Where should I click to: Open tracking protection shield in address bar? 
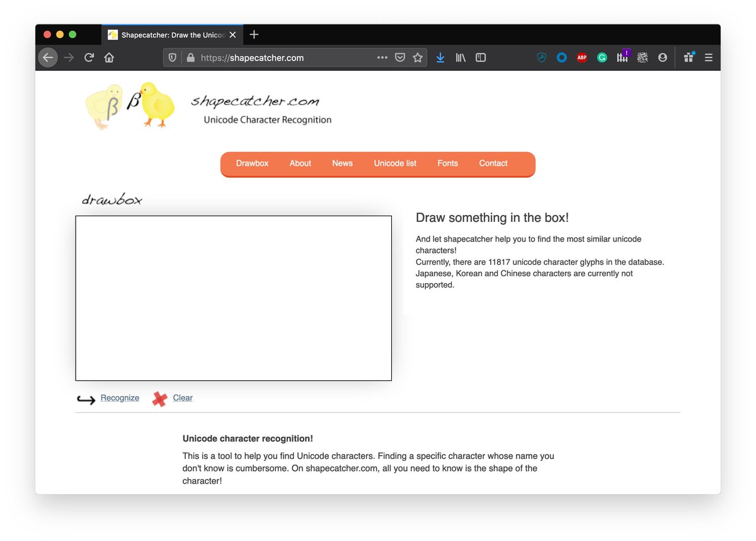[x=173, y=57]
